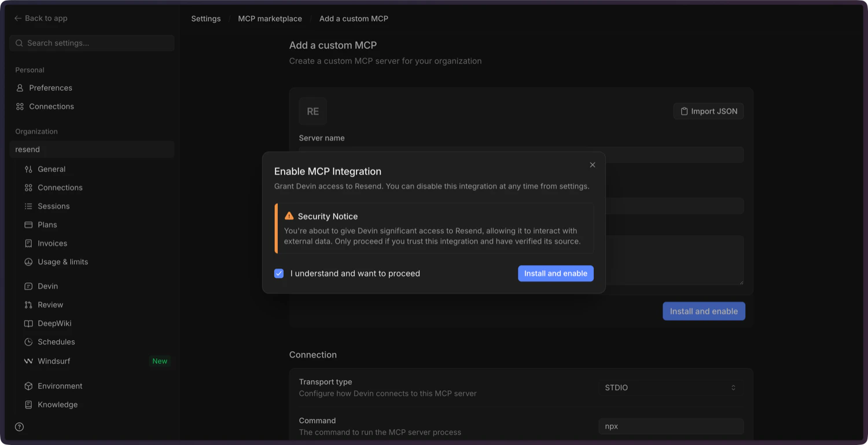This screenshot has width=868, height=445.
Task: Click the Review branch icon
Action: 28,305
